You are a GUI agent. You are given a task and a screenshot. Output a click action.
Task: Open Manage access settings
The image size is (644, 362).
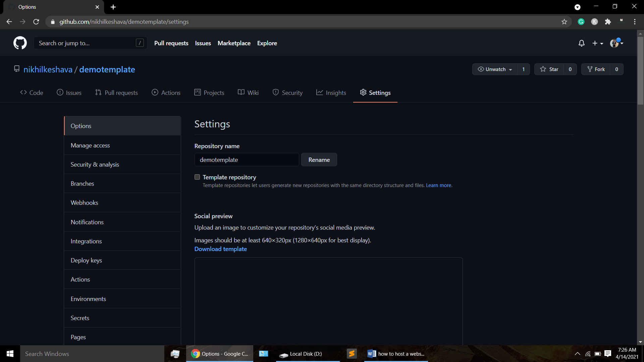click(x=122, y=145)
